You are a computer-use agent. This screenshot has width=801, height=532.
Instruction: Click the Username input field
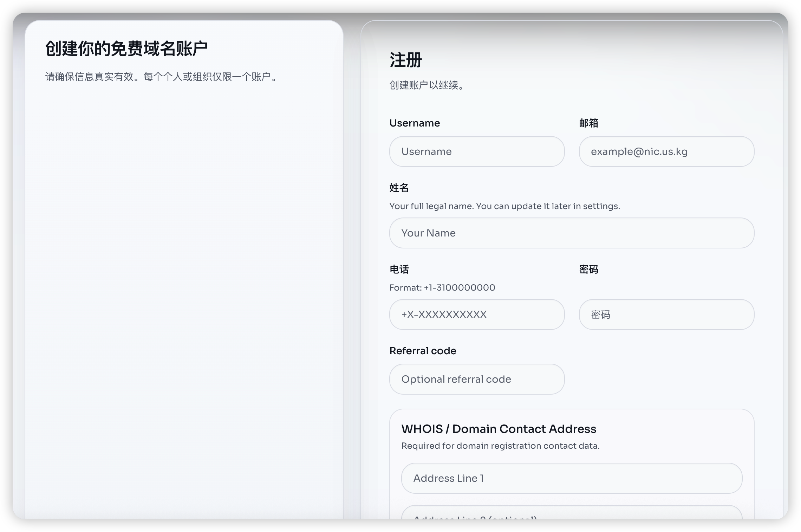(x=477, y=151)
